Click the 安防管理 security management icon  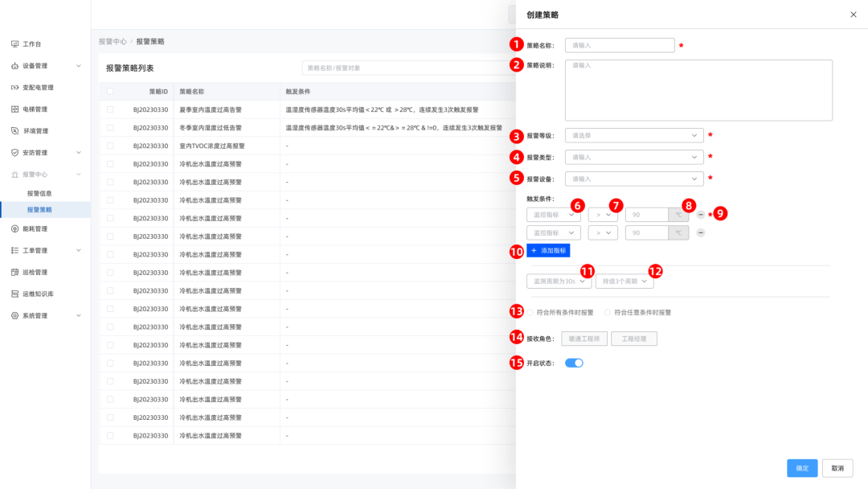[13, 151]
